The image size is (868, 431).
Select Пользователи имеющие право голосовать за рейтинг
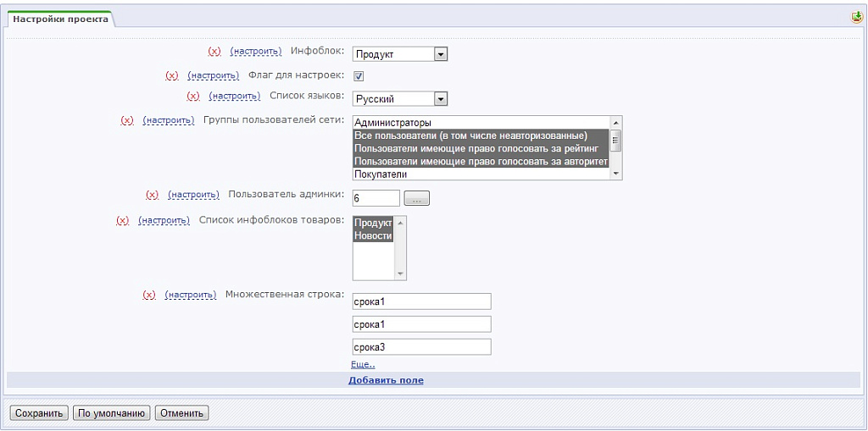pos(481,148)
